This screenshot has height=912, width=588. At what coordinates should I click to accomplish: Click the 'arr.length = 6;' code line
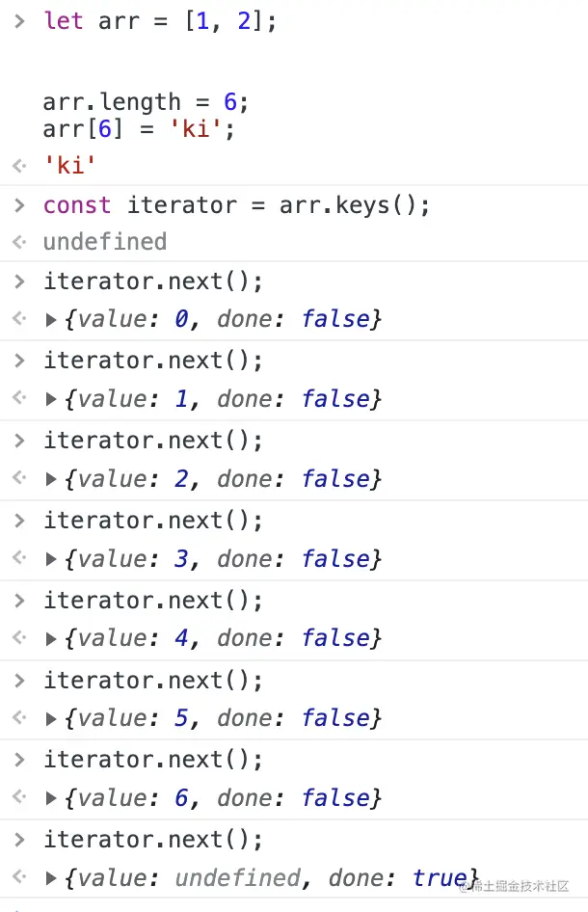pyautogui.click(x=147, y=102)
